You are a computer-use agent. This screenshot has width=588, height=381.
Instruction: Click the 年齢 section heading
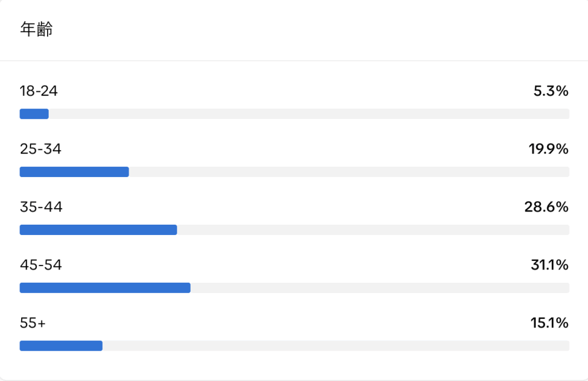(36, 29)
